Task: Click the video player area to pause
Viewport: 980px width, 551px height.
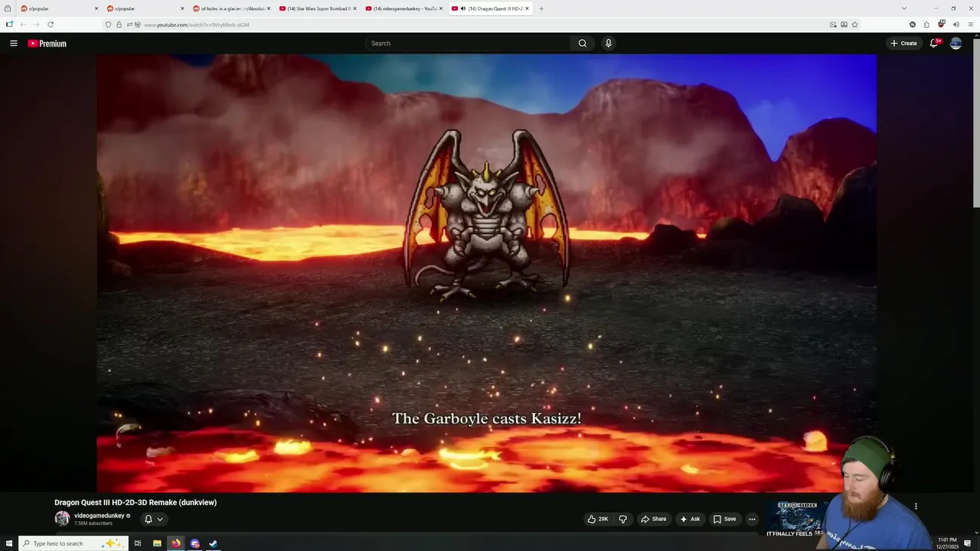Action: [x=486, y=272]
